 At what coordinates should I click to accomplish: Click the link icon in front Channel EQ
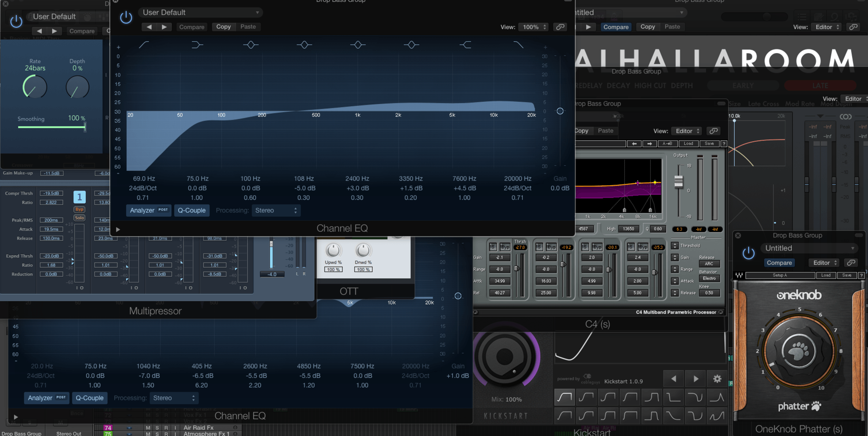[560, 27]
